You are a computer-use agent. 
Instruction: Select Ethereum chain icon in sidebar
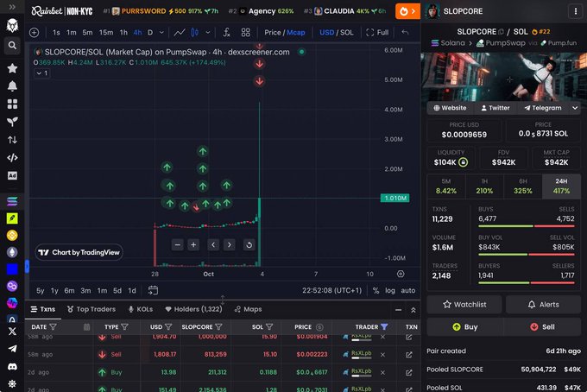click(x=12, y=252)
